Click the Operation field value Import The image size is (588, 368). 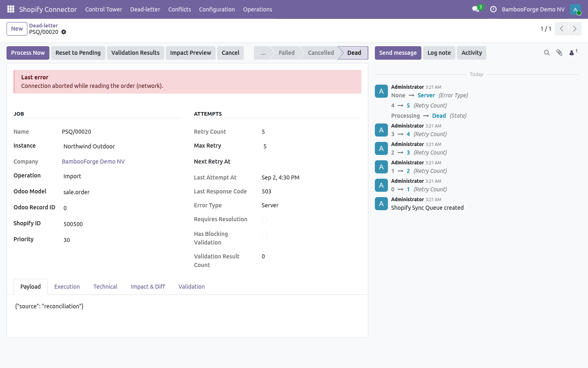(x=121, y=176)
